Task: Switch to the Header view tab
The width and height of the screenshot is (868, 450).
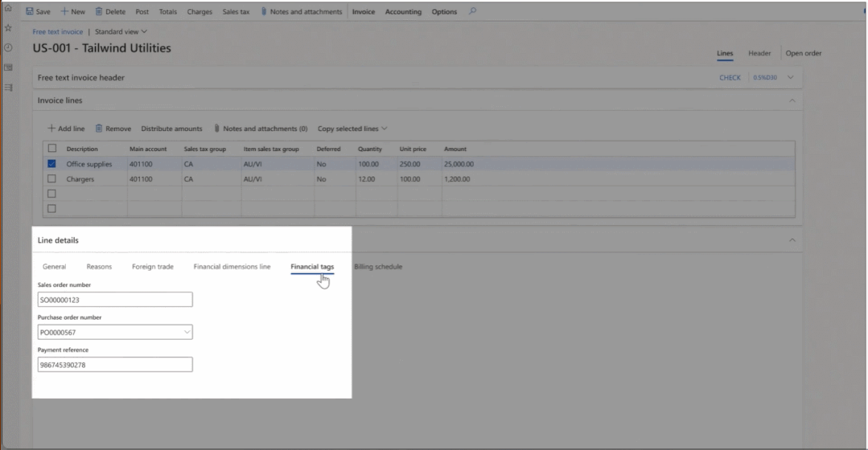Action: pyautogui.click(x=759, y=53)
